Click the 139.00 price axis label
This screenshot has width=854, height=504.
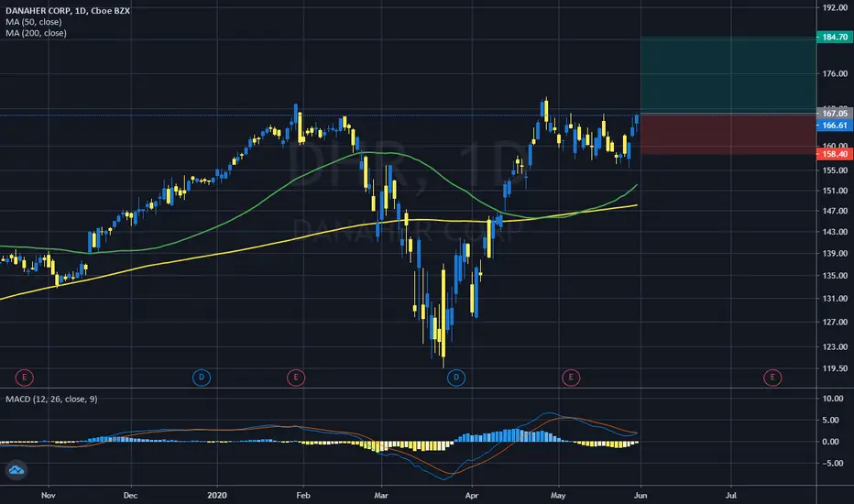point(835,253)
